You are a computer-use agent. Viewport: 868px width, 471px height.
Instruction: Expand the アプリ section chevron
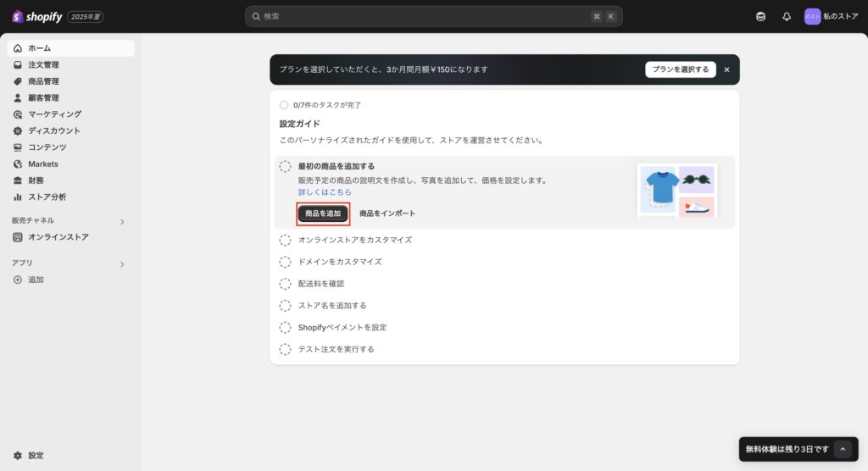coord(122,264)
